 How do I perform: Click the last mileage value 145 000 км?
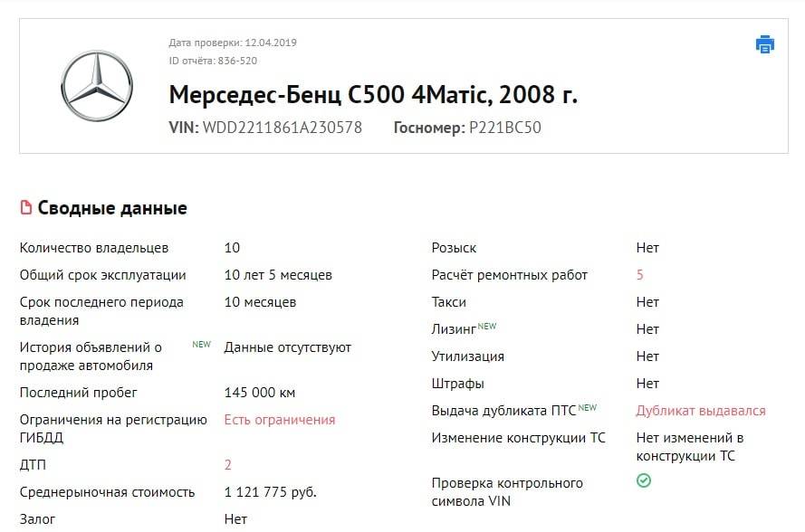click(260, 393)
